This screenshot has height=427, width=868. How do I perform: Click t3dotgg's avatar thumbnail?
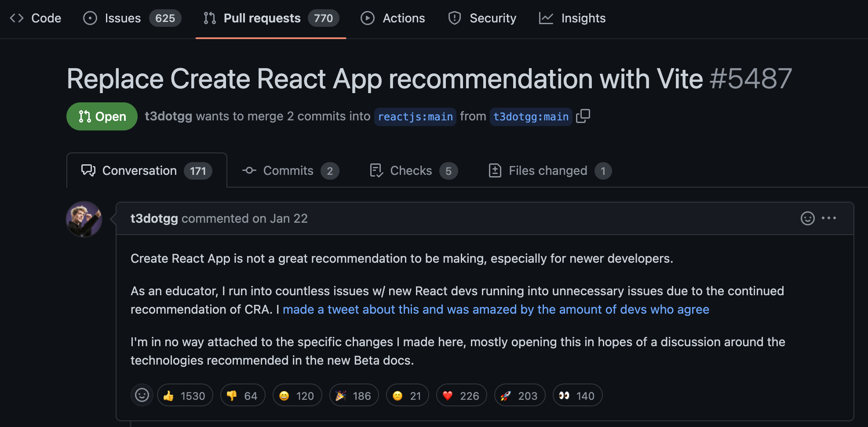tap(84, 219)
